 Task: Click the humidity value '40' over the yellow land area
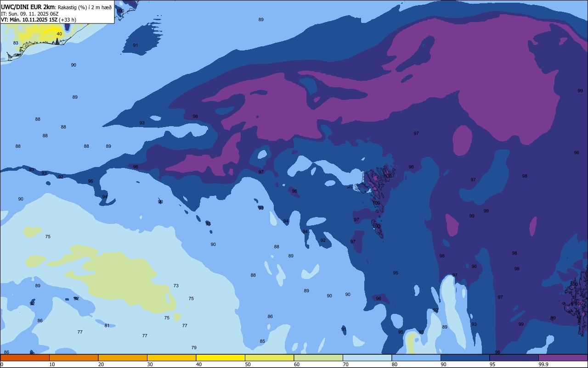[59, 34]
